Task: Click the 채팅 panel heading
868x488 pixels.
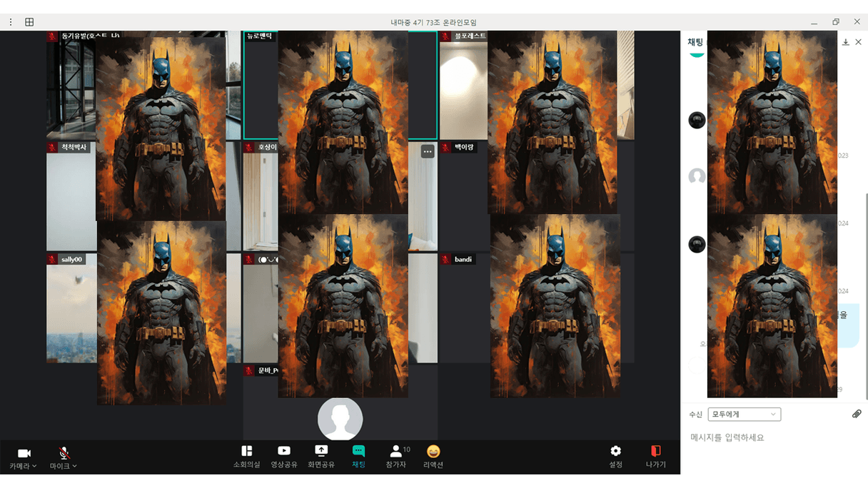Action: click(695, 42)
